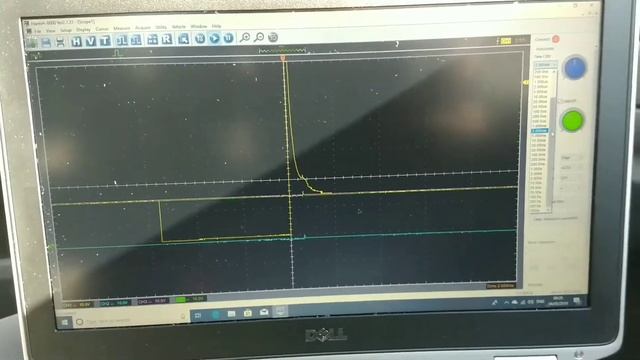Open the Time/DIV combo box

(545, 65)
